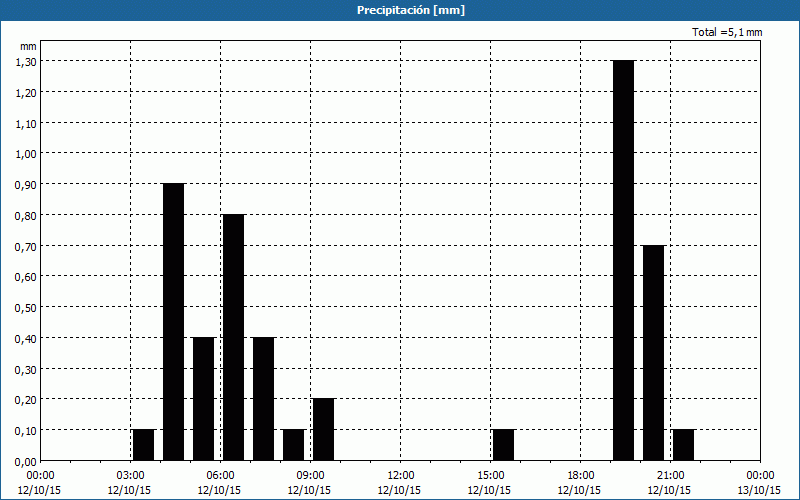800x500 pixels.
Task: Click the mm unit label above the y-axis
Action: [29, 46]
